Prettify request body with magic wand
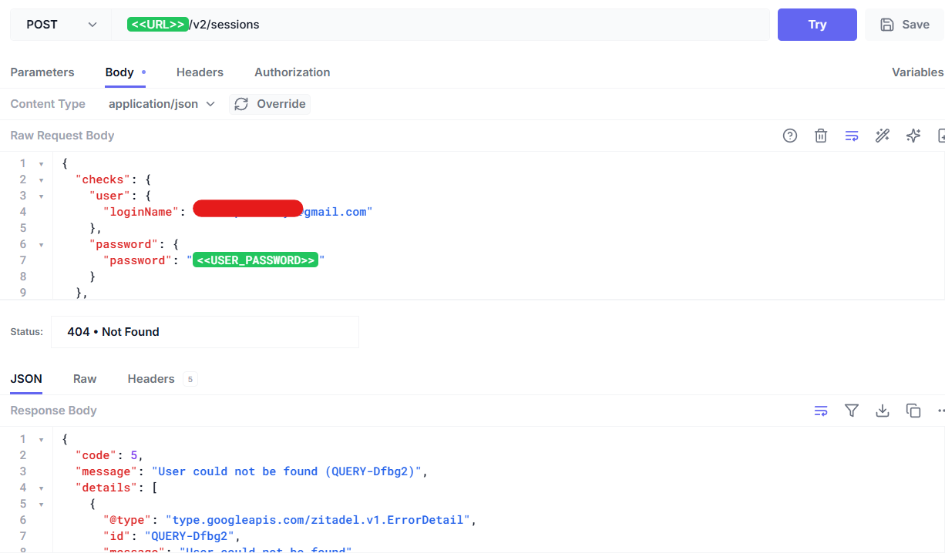The width and height of the screenshot is (945, 560). (883, 136)
